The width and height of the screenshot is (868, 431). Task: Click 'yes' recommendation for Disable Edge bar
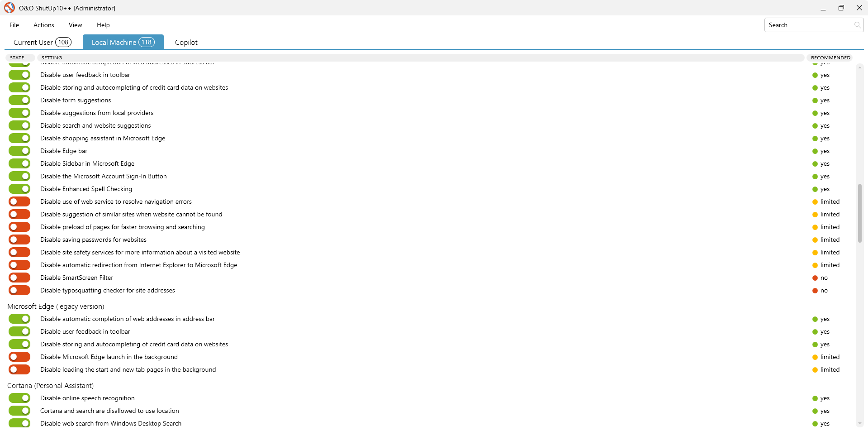pos(821,151)
